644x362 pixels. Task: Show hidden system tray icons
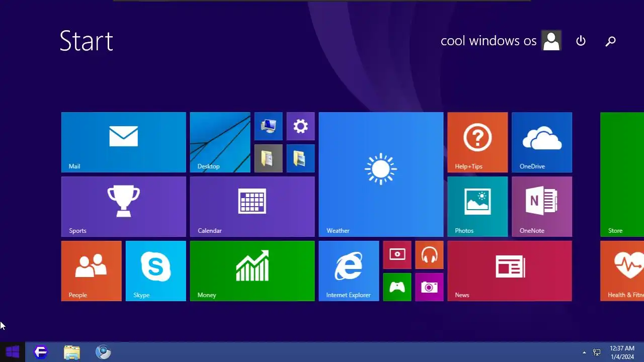coord(584,352)
